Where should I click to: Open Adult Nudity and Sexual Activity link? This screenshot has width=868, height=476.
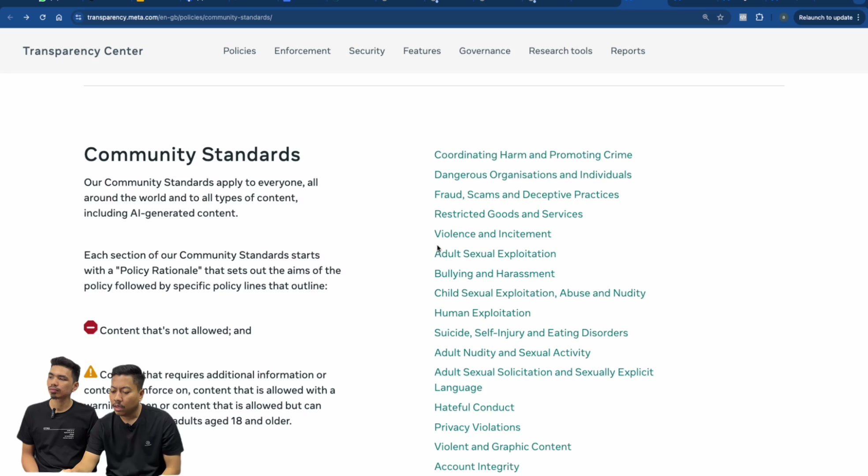point(512,353)
